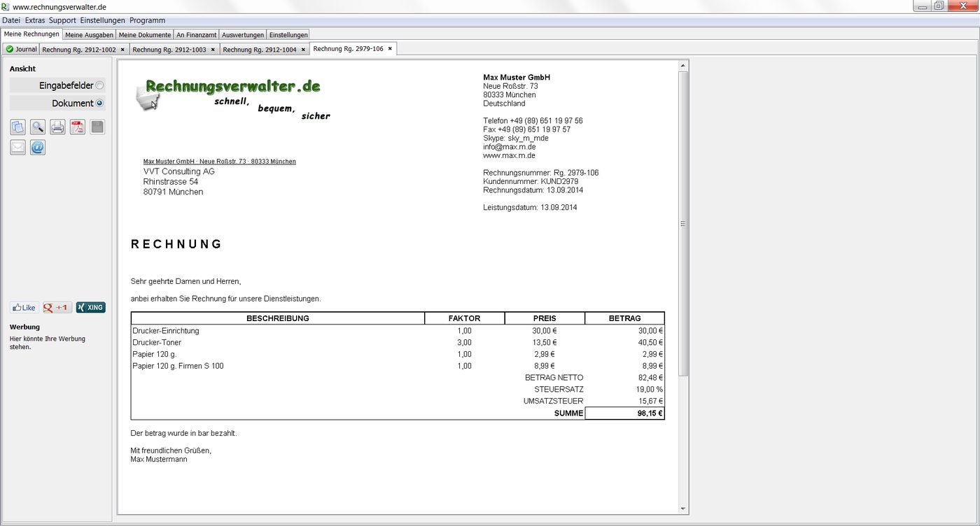Click the Werbung advertisement text
Image resolution: width=980 pixels, height=526 pixels.
[48, 343]
